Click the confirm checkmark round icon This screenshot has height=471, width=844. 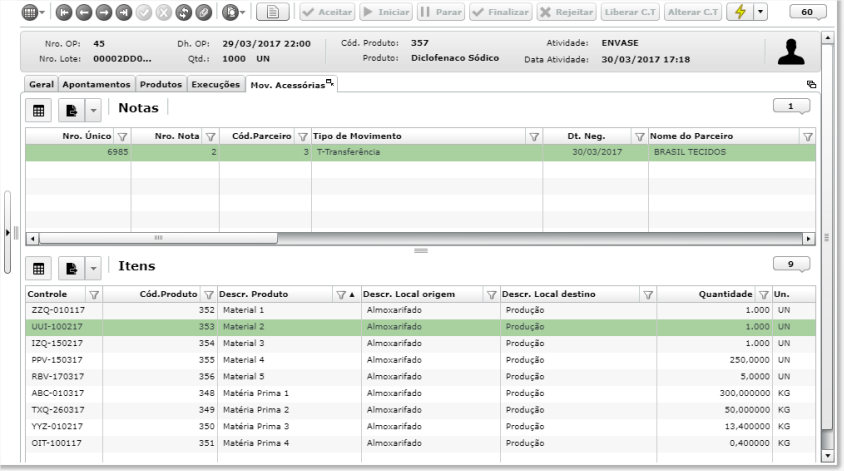144,12
